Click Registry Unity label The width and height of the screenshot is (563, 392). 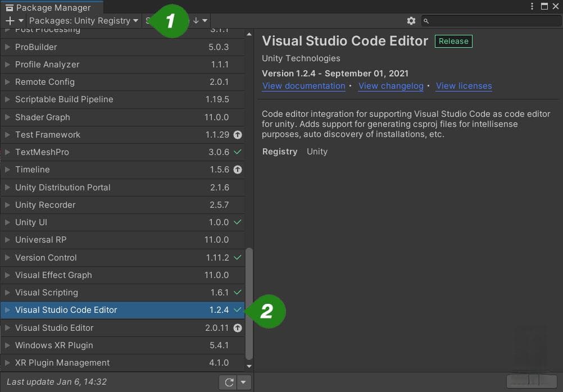point(295,152)
